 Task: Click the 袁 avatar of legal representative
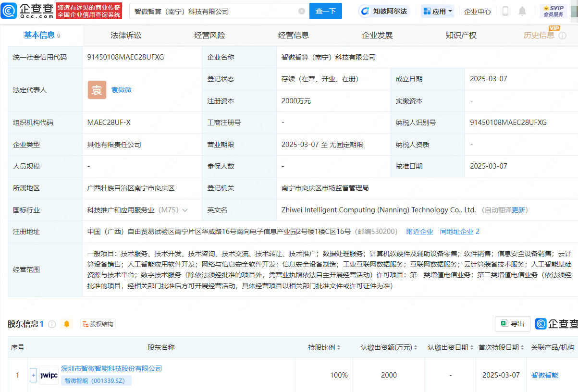97,90
